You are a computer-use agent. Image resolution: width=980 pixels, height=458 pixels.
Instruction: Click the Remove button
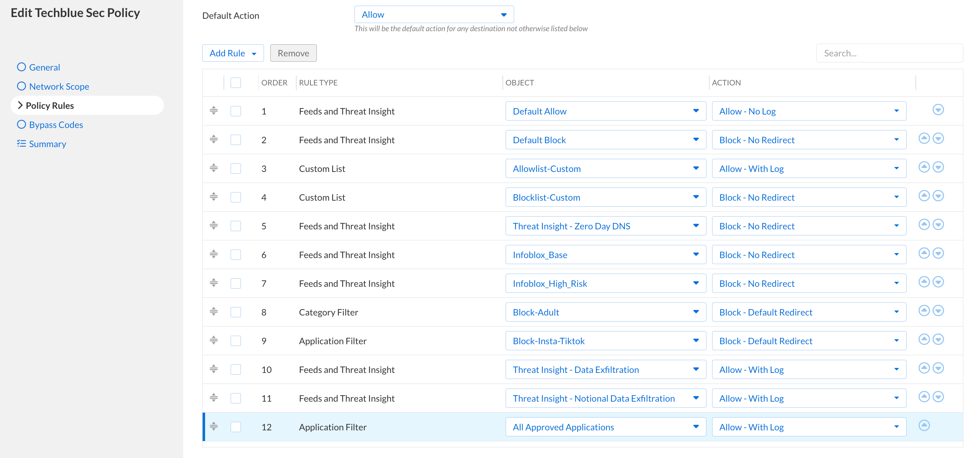293,53
